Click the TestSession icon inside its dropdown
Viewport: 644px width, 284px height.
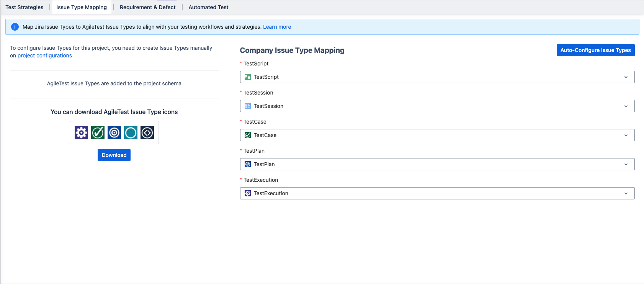tap(248, 106)
